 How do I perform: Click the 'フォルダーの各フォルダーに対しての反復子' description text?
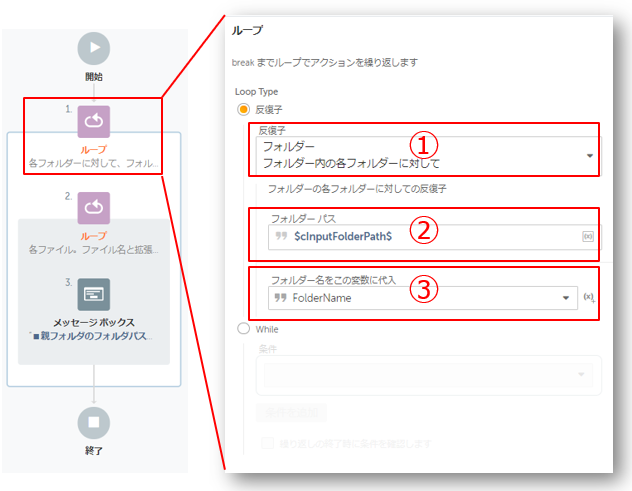click(x=357, y=189)
